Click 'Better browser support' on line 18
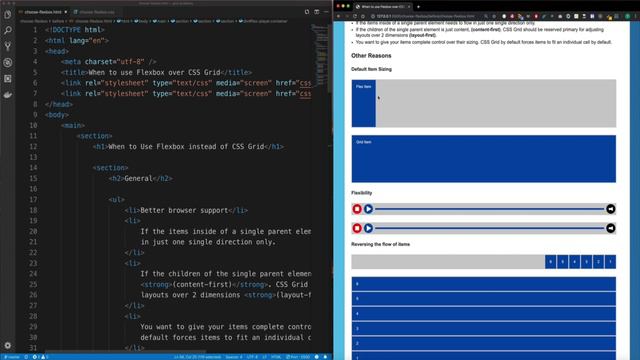 tap(184, 210)
